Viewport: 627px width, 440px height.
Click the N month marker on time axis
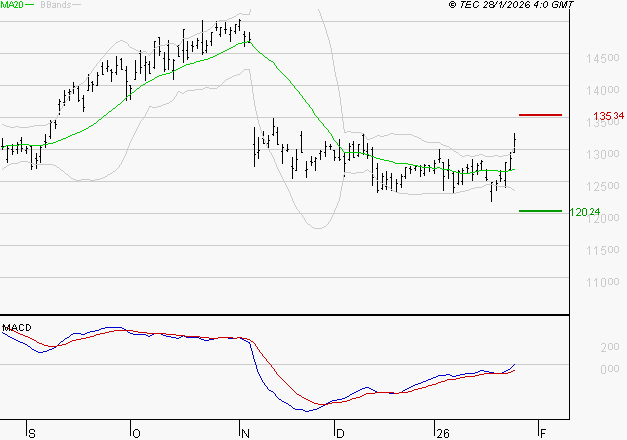point(246,434)
